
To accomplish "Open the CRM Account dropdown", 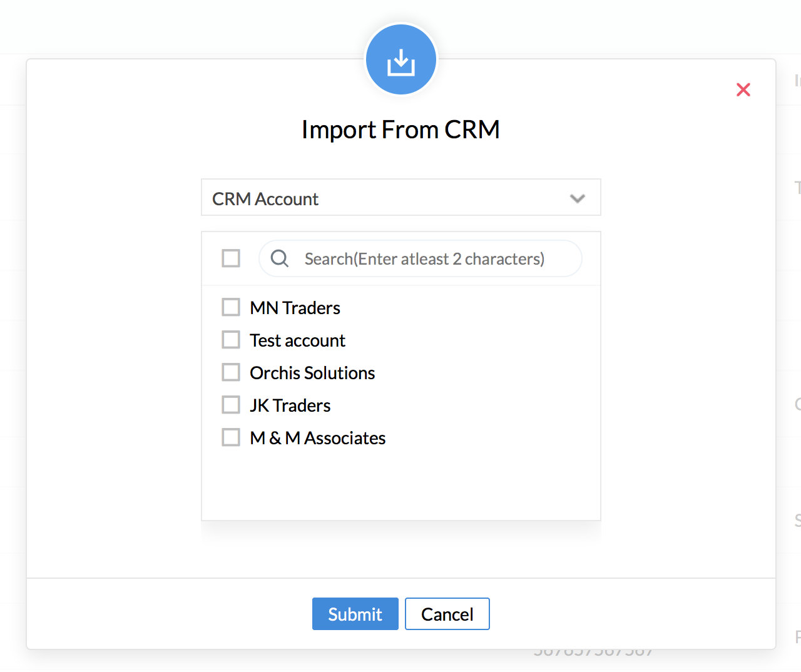I will 400,198.
